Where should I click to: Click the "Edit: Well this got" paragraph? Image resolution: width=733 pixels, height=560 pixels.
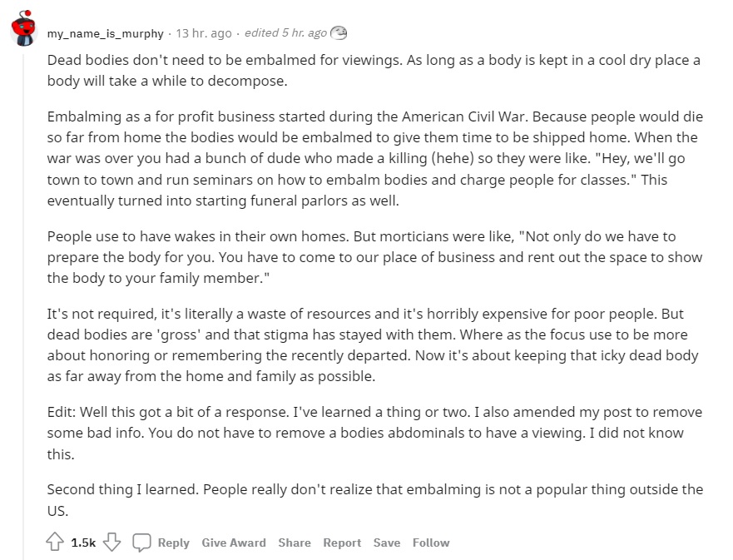click(374, 434)
